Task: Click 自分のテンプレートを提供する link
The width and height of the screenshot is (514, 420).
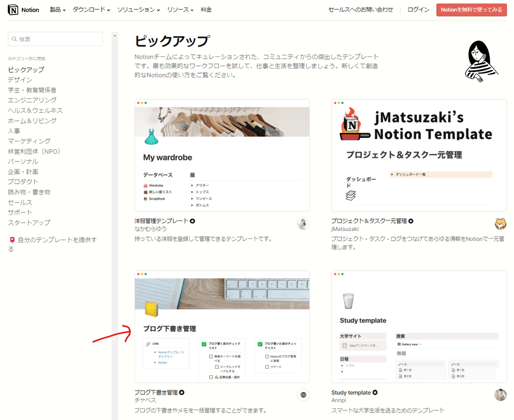Action: pos(52,244)
